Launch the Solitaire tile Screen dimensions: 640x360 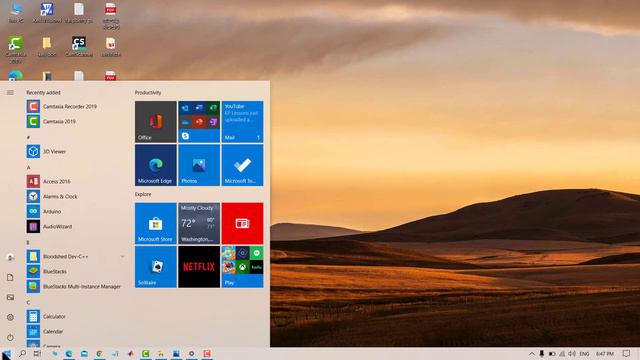[156, 267]
